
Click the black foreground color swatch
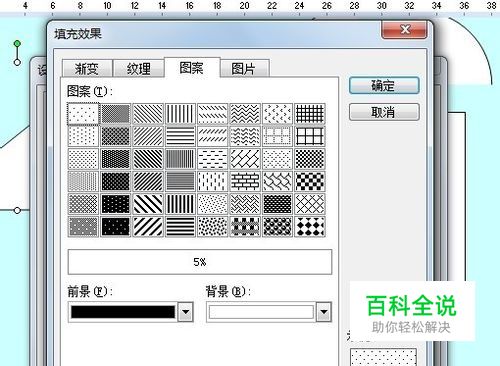click(x=123, y=312)
